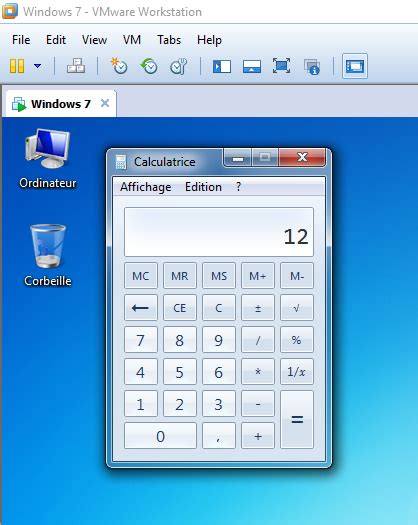418x525 pixels.
Task: Click the CE clear entry button
Action: pos(180,308)
